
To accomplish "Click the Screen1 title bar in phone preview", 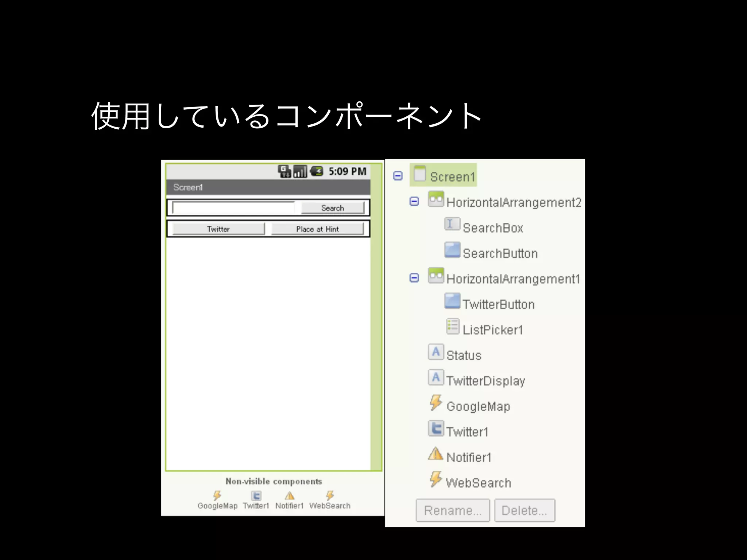I will 268,187.
